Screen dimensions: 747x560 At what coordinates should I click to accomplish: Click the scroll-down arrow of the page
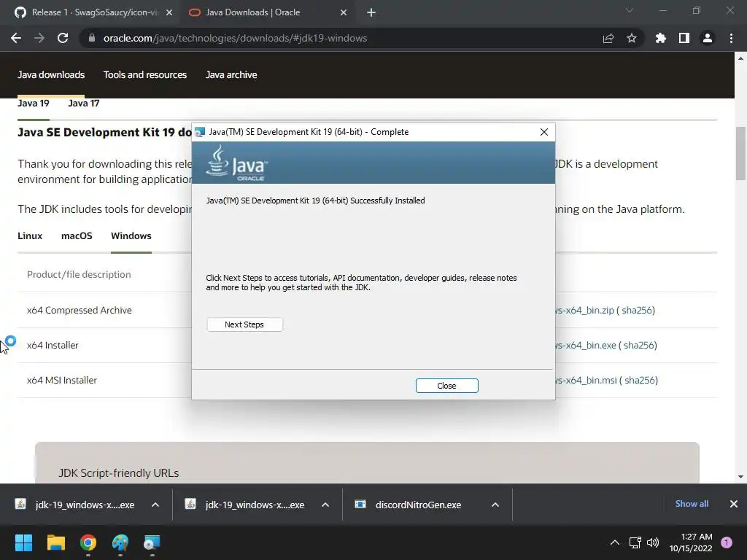[x=740, y=477]
